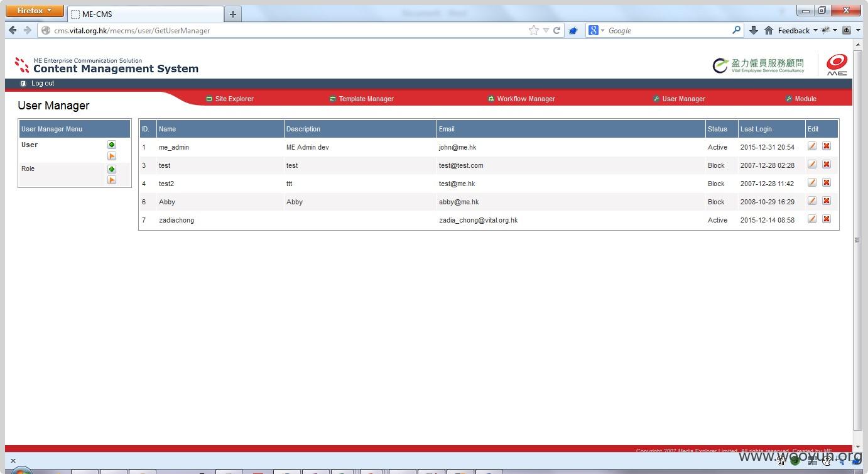868x474 pixels.
Task: Select the zadia_chong@vital.org.hk email cell
Action: (478, 220)
